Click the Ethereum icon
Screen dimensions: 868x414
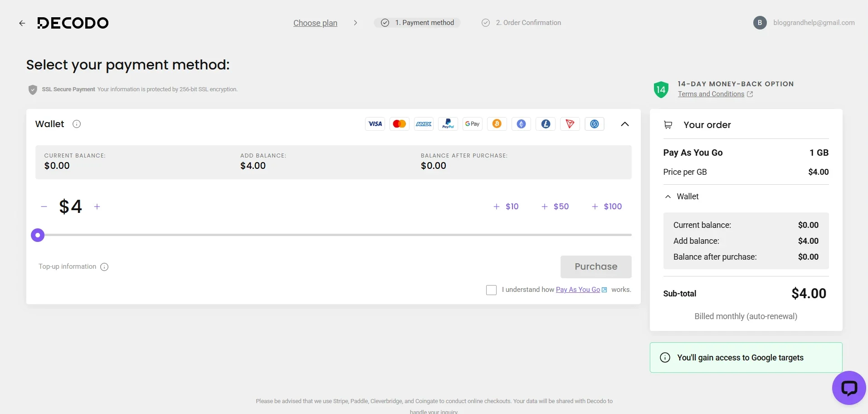coord(522,124)
